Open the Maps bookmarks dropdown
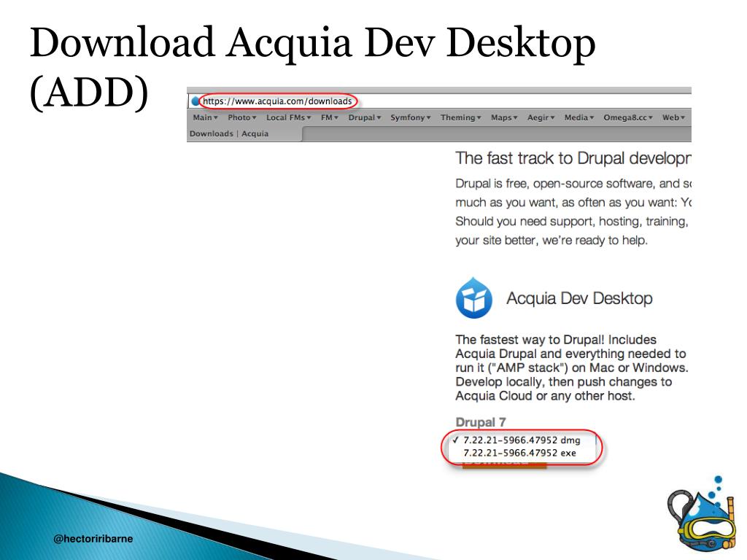747x560 pixels. click(x=504, y=117)
